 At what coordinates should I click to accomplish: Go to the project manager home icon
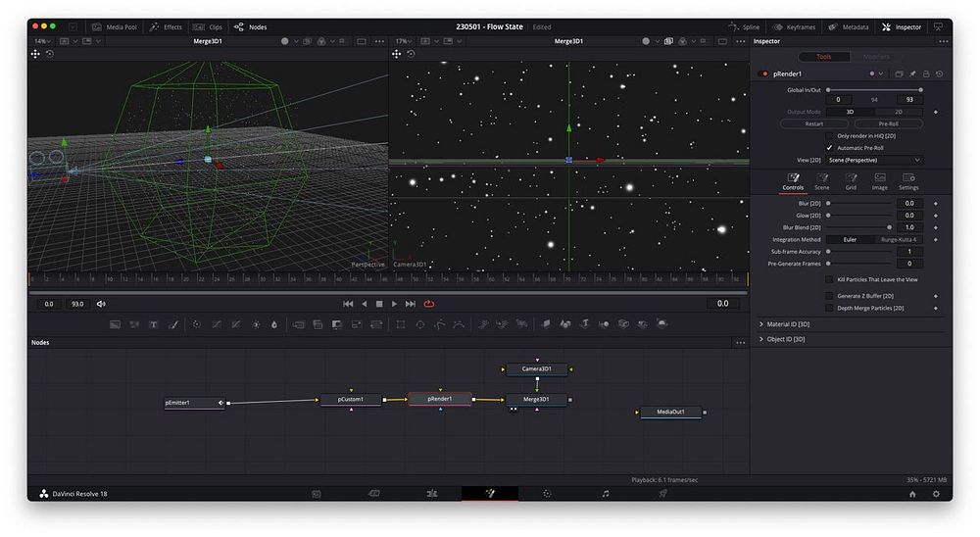[912, 494]
